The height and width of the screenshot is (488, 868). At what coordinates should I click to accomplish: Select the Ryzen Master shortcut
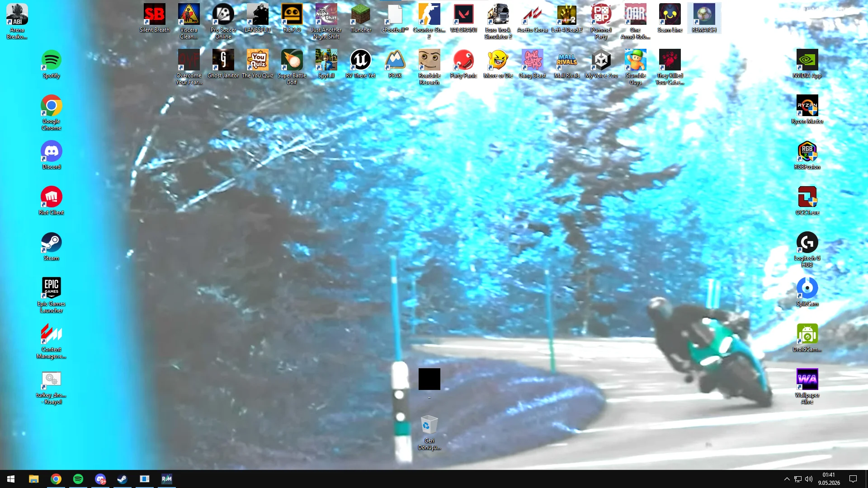point(807,109)
